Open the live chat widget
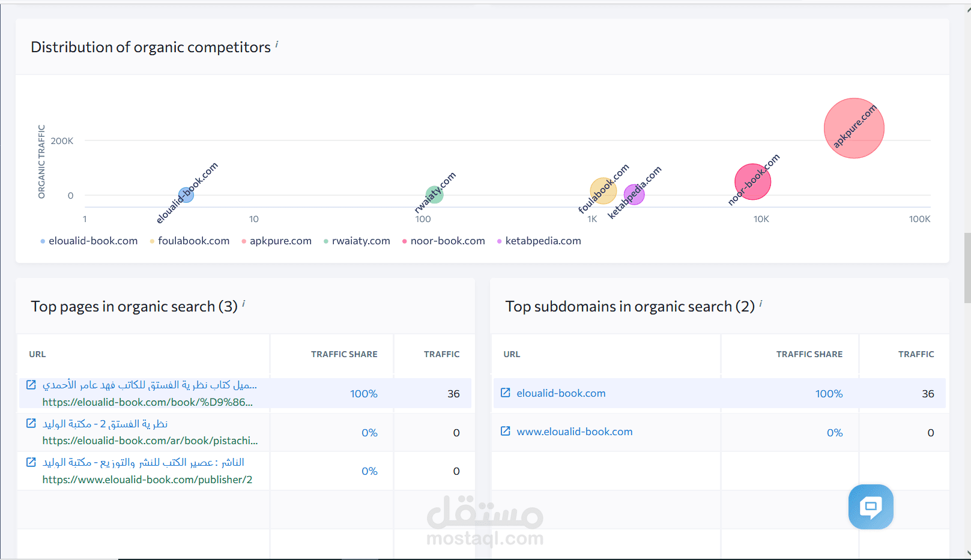 (870, 507)
